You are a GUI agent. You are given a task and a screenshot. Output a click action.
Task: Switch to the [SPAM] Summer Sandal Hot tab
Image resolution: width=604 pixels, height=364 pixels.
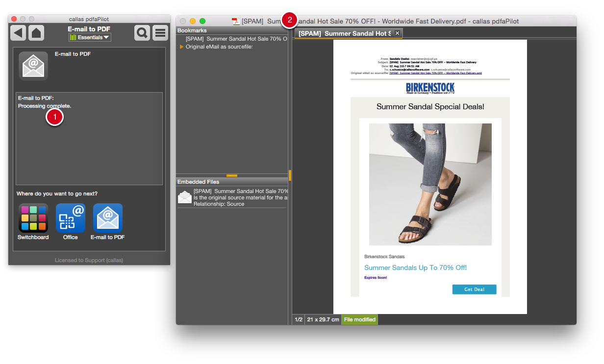click(345, 33)
